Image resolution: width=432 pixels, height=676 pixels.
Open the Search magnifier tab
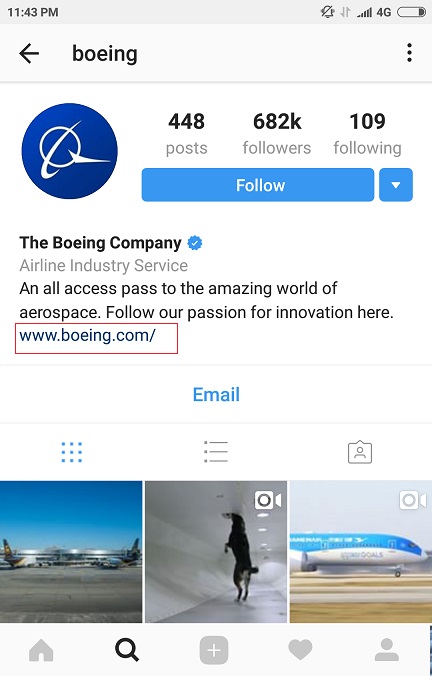tap(127, 650)
